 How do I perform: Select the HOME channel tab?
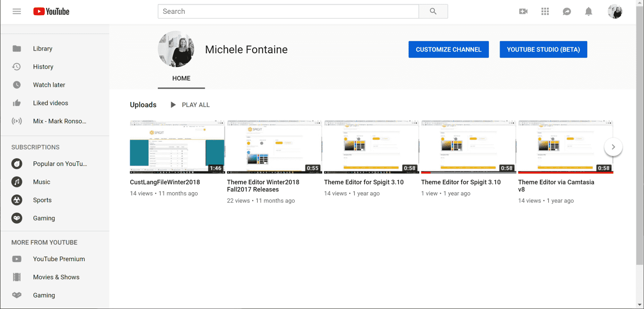click(x=181, y=78)
